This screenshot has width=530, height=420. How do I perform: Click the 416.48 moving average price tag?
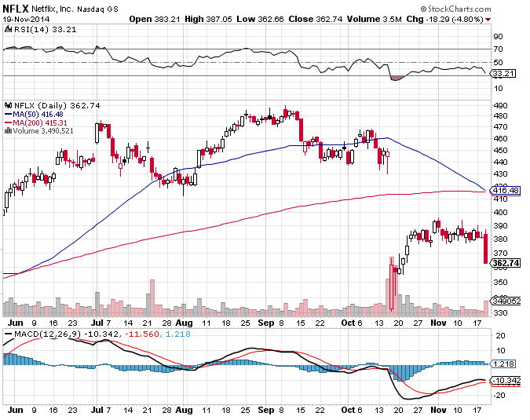[505, 191]
